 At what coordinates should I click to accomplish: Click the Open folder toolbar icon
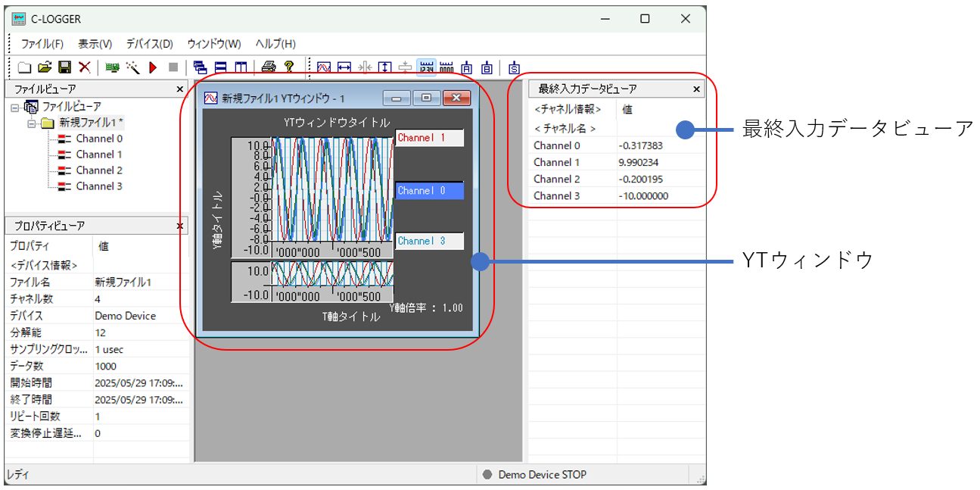(x=45, y=67)
